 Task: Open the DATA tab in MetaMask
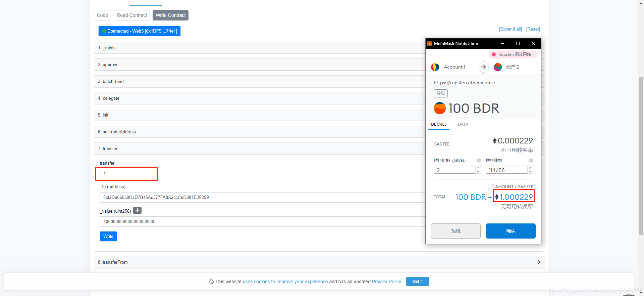pyautogui.click(x=463, y=124)
